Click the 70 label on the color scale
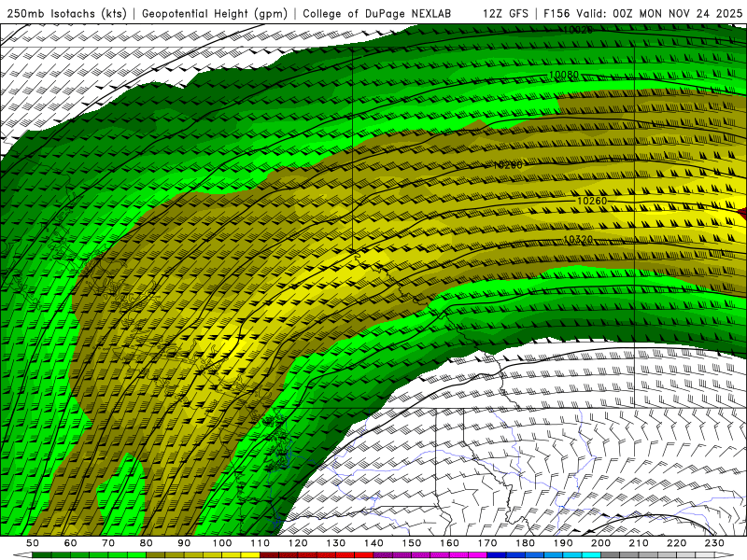The image size is (747, 560). 108,543
